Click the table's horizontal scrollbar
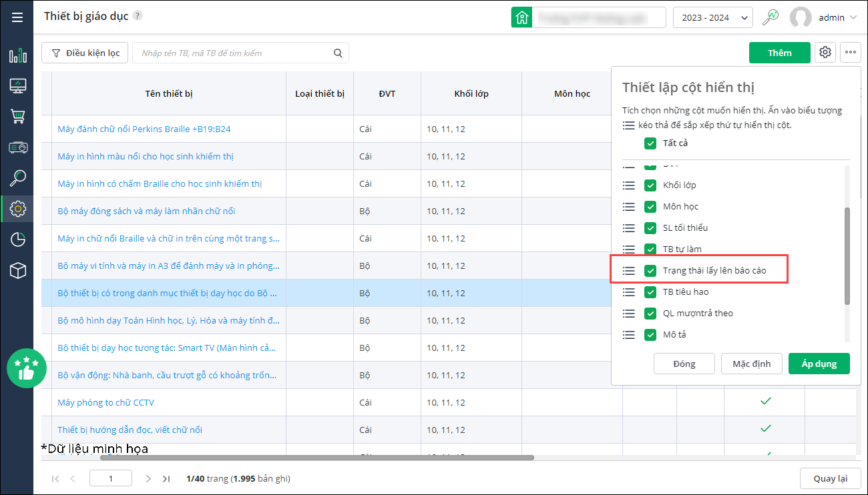868x495 pixels. 317,458
